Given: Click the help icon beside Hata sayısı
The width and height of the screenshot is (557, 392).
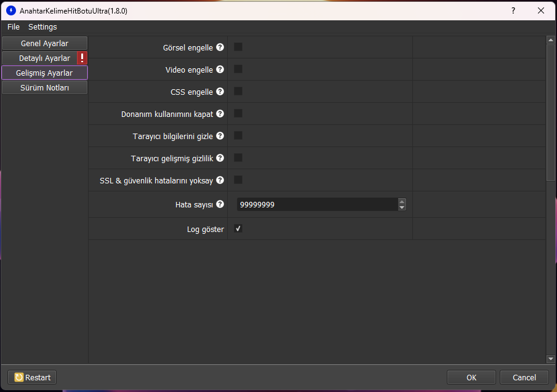Looking at the screenshot, I should pos(220,204).
